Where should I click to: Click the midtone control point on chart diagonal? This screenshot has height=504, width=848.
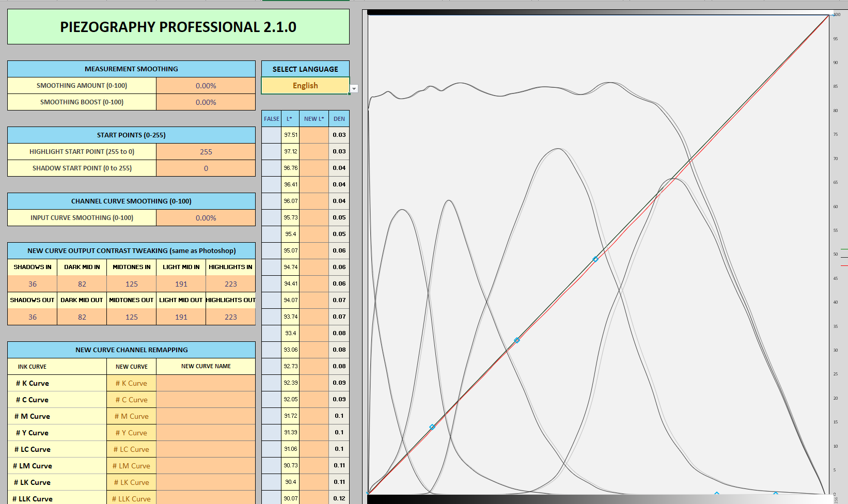click(x=517, y=341)
